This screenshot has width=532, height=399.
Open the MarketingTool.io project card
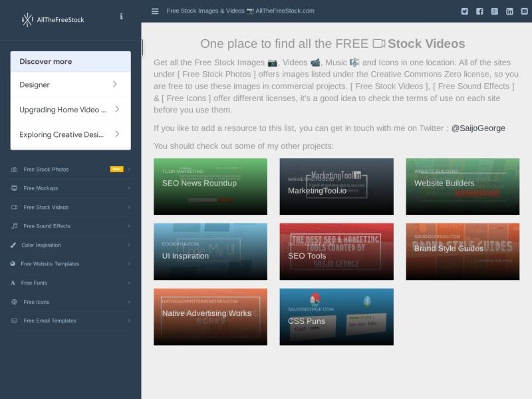tap(336, 187)
